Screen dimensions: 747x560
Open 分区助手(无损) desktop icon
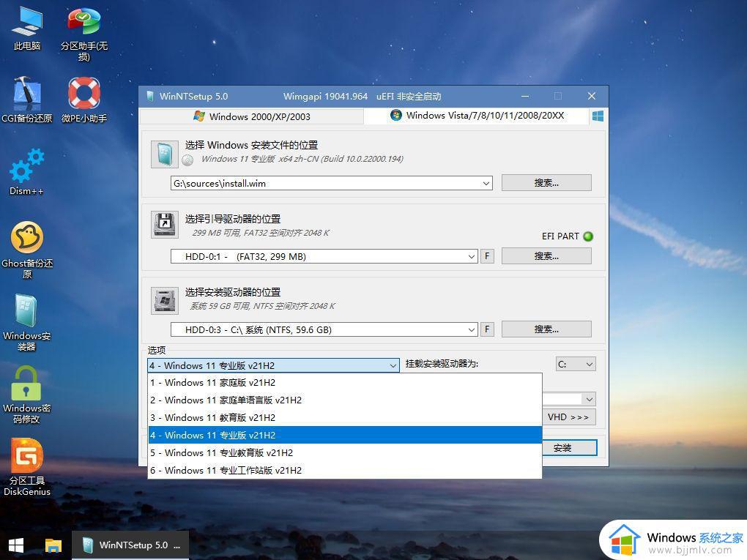click(x=83, y=34)
